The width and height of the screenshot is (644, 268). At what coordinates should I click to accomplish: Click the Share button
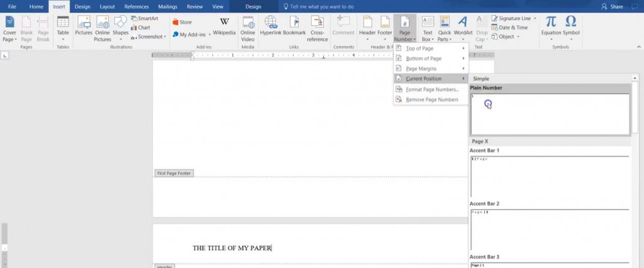tap(613, 6)
